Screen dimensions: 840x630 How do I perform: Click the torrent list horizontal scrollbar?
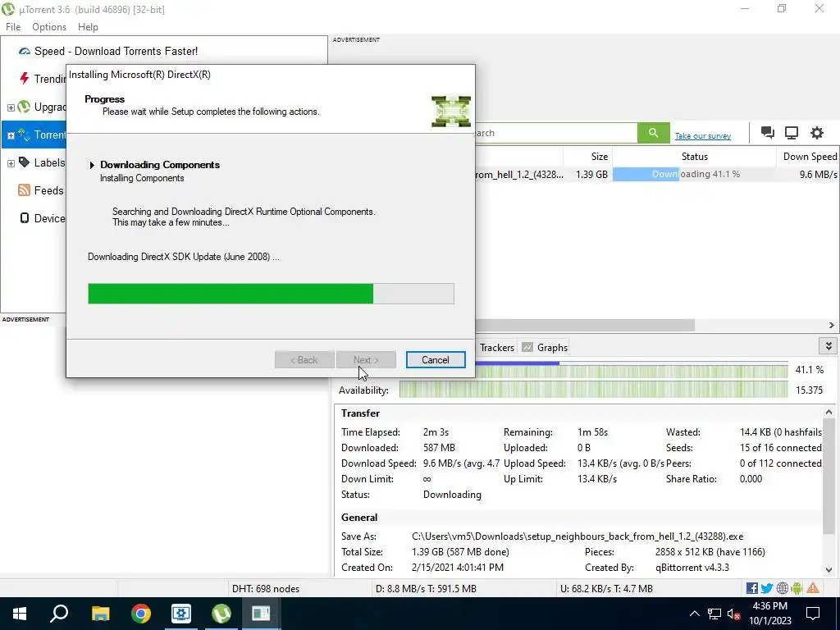(584, 325)
